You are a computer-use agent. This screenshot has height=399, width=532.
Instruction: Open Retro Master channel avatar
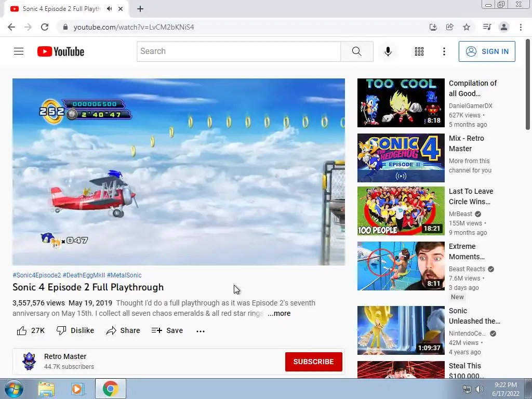29,362
